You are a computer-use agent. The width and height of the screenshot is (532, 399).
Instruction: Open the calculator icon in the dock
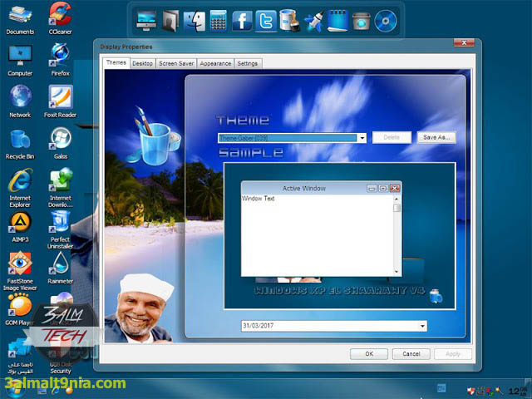(218, 21)
